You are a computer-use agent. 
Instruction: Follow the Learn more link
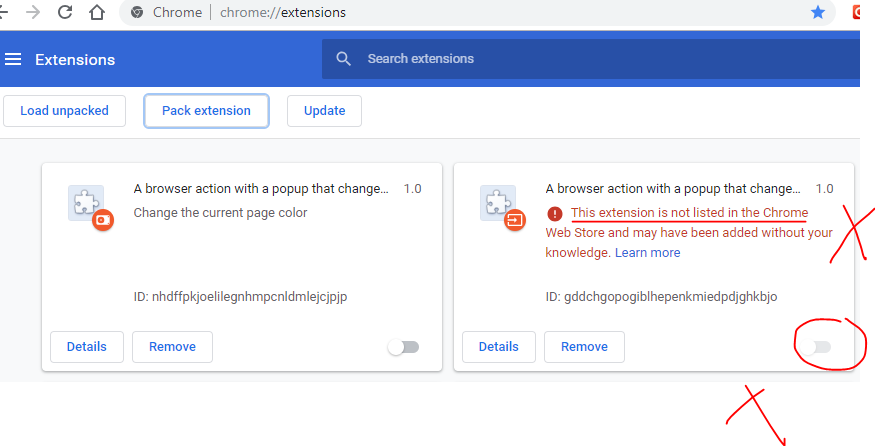[647, 253]
